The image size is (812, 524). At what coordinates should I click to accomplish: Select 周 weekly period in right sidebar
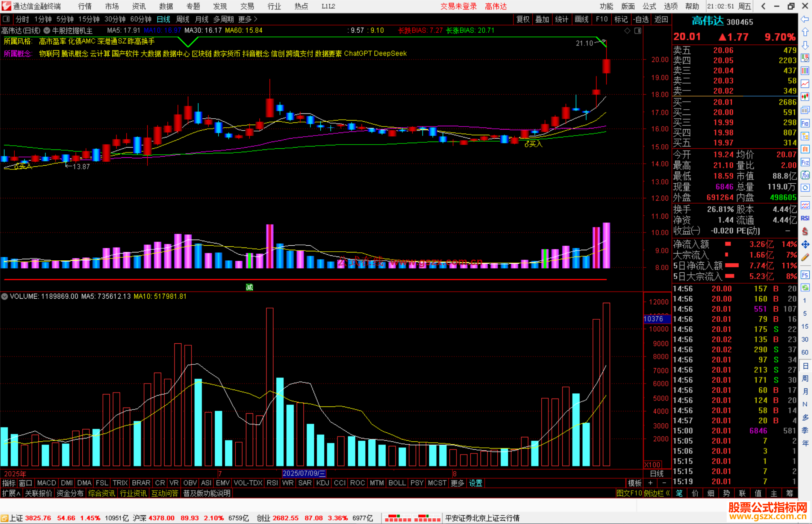tap(805, 378)
